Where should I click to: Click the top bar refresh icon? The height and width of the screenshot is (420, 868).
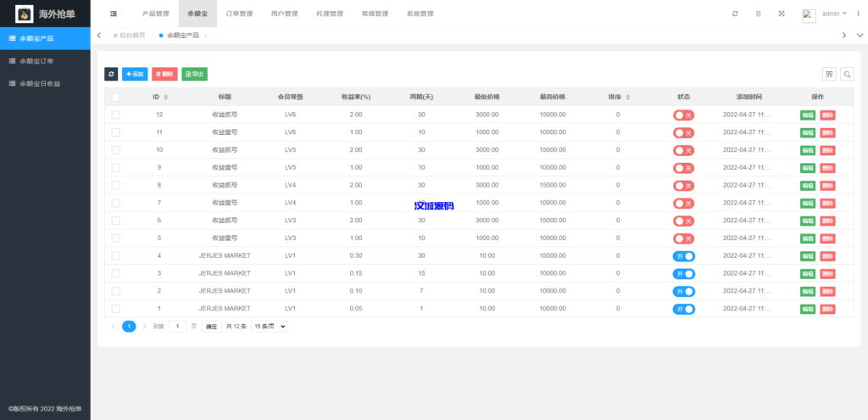[734, 14]
